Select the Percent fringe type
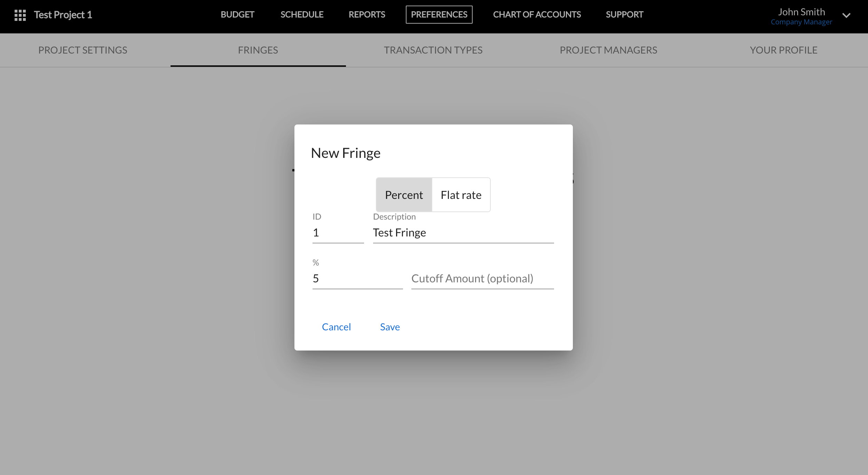 tap(404, 195)
